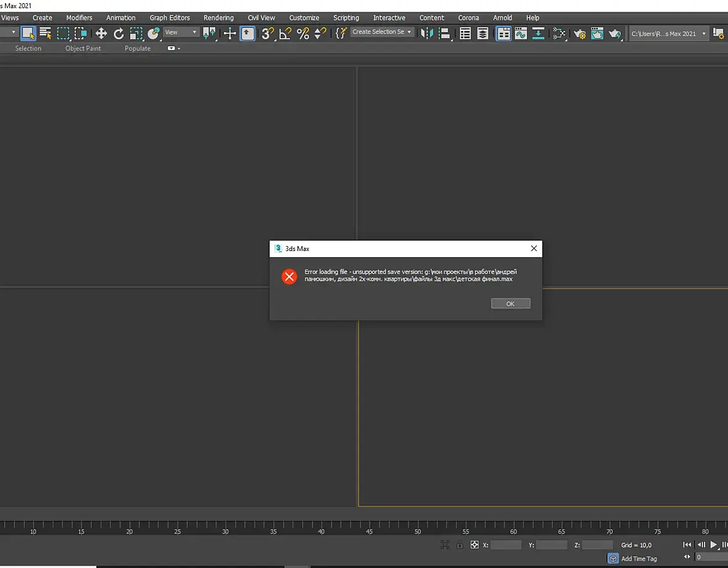The height and width of the screenshot is (568, 728).
Task: Activate the Select Object tool
Action: [x=28, y=33]
